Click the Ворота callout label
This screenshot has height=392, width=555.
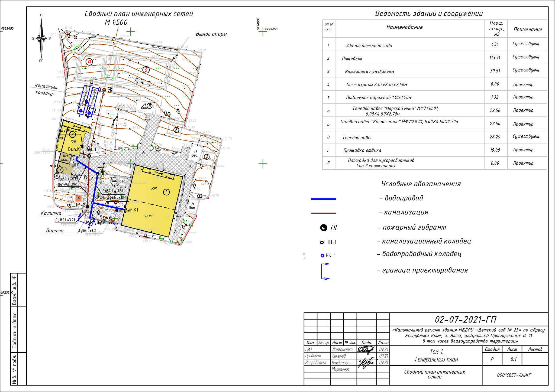55,231
